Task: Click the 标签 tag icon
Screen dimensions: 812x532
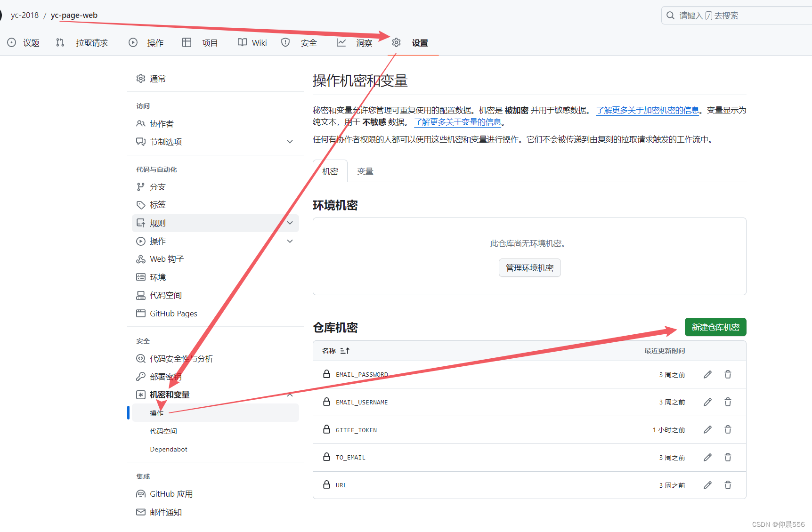Action: 140,205
